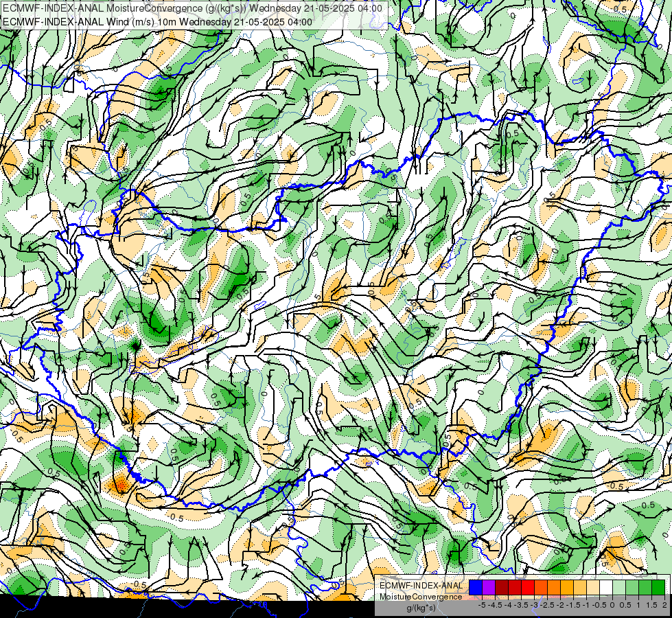Click the legend's MoistureConvergence label
The image size is (672, 618).
pos(421,597)
